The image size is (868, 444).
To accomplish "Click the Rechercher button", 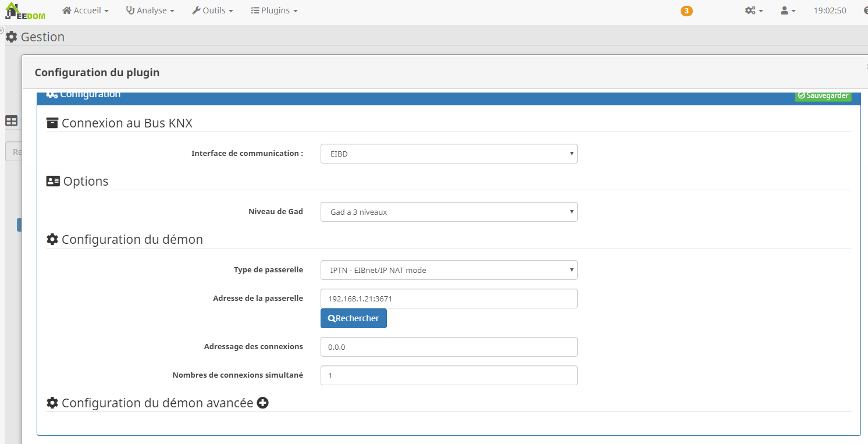I will 353,318.
